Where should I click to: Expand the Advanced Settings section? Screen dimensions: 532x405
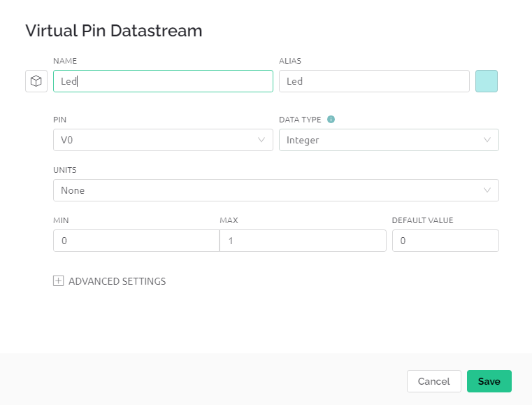pos(117,281)
